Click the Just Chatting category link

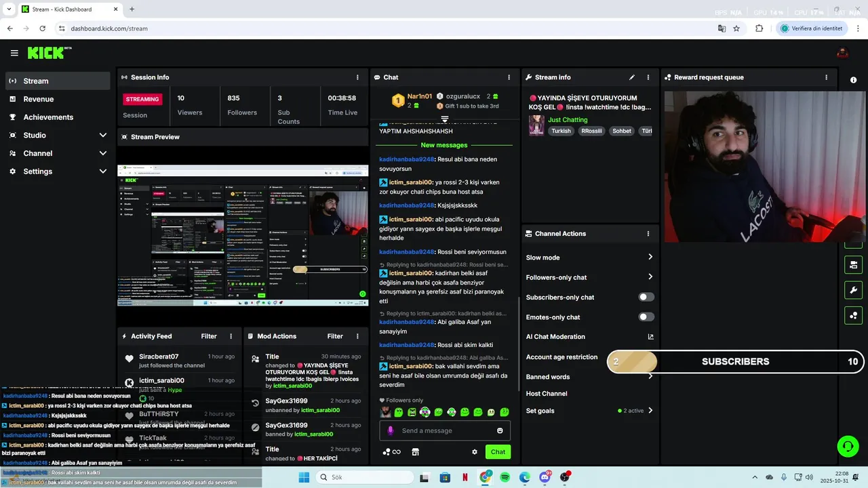(x=568, y=120)
